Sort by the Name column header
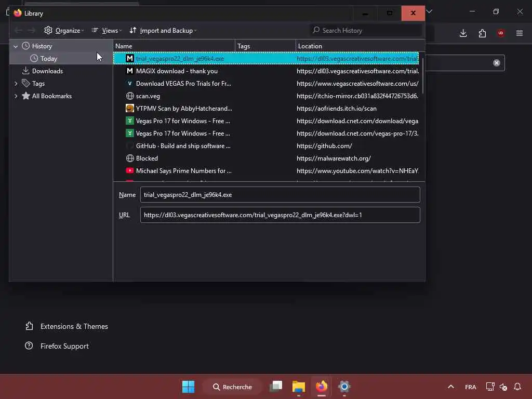The height and width of the screenshot is (399, 532). [174, 46]
